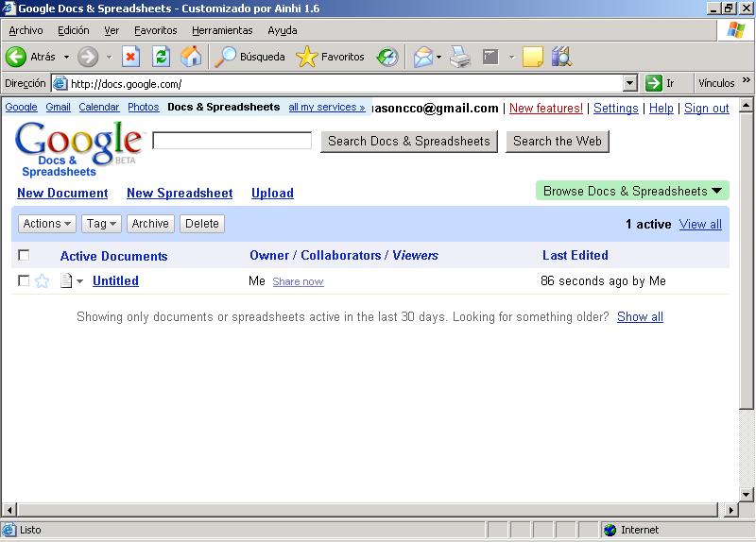Open the Ayuda menu
Viewport: 756px width, 542px height.
click(x=282, y=30)
